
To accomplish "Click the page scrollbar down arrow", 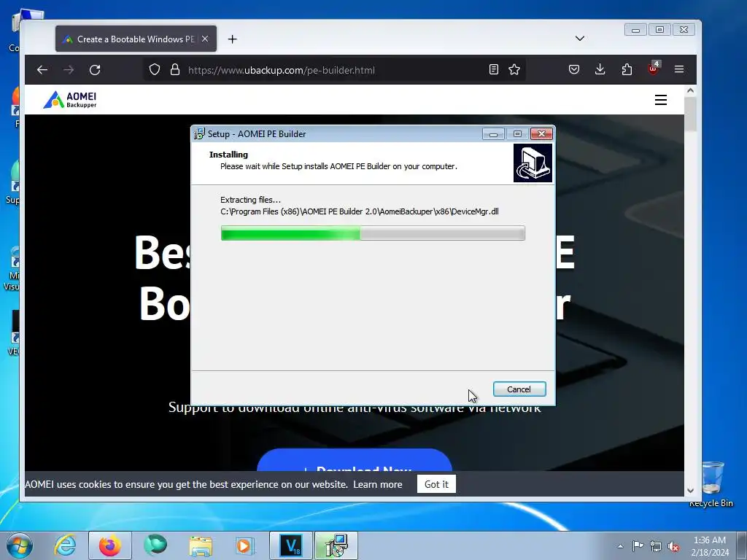I will pos(690,491).
